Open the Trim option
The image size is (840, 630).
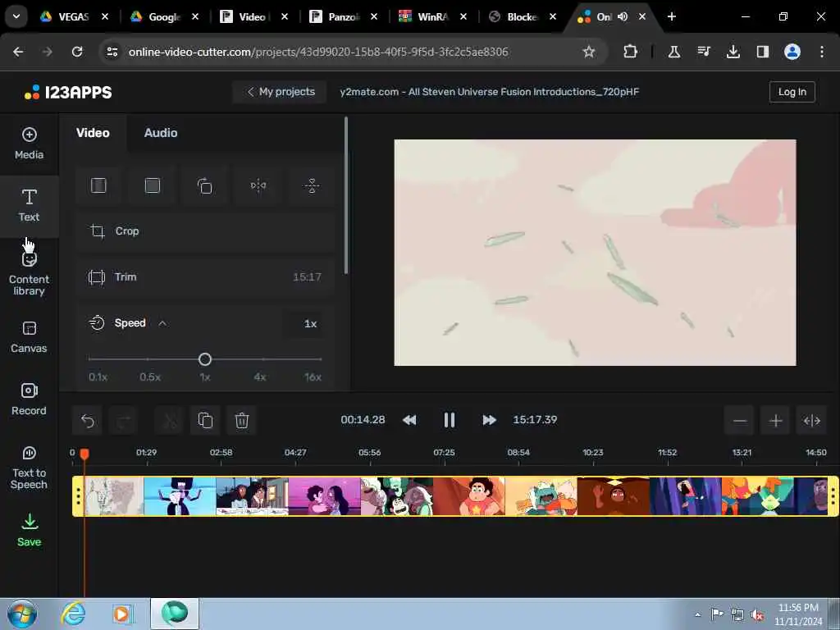[205, 277]
